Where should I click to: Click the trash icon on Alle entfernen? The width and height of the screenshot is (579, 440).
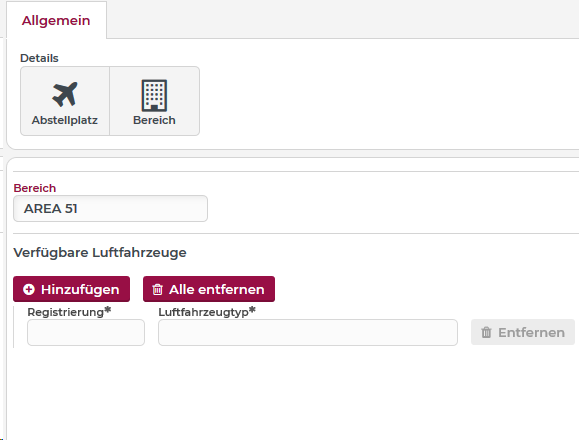pos(158,289)
